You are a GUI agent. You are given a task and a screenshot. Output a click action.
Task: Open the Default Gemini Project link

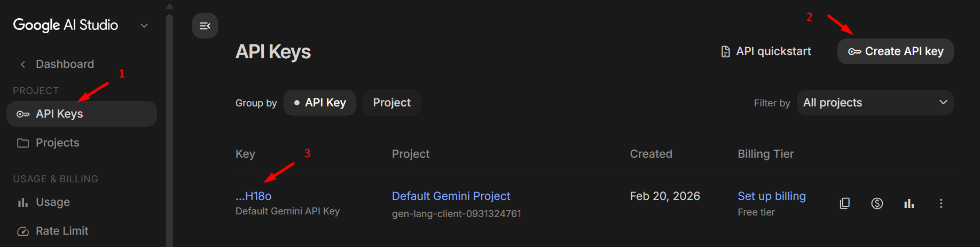point(451,196)
